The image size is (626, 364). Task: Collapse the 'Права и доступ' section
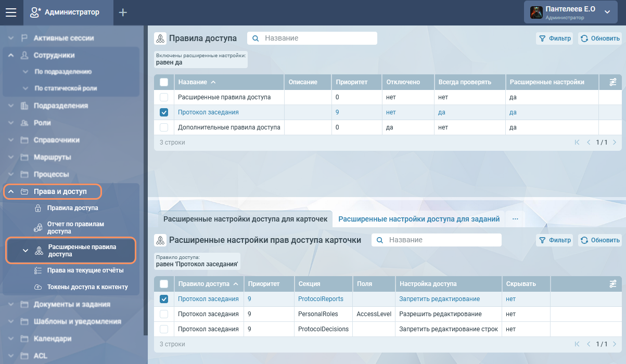(11, 192)
